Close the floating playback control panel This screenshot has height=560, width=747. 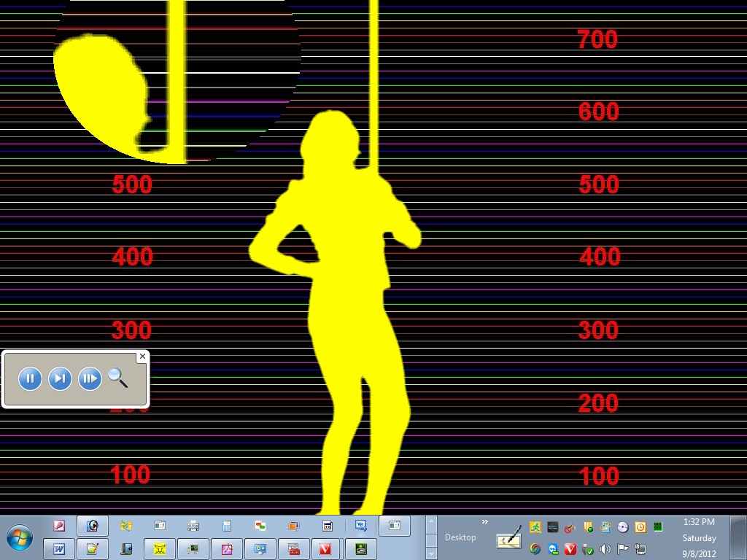(142, 357)
